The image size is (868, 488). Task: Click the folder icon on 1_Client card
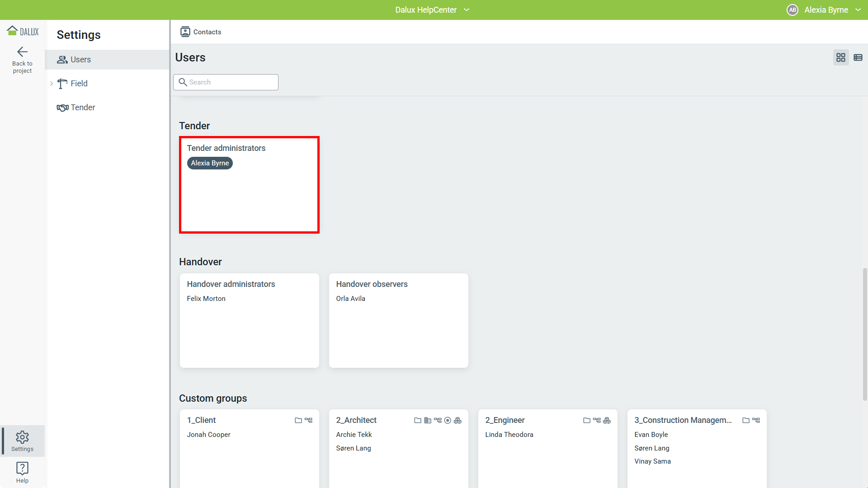point(298,420)
